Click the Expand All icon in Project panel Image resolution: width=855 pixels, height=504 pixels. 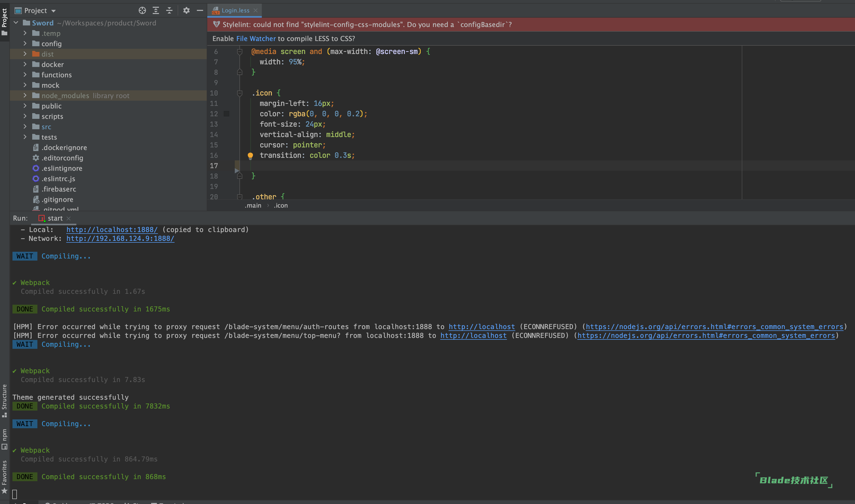(x=156, y=11)
